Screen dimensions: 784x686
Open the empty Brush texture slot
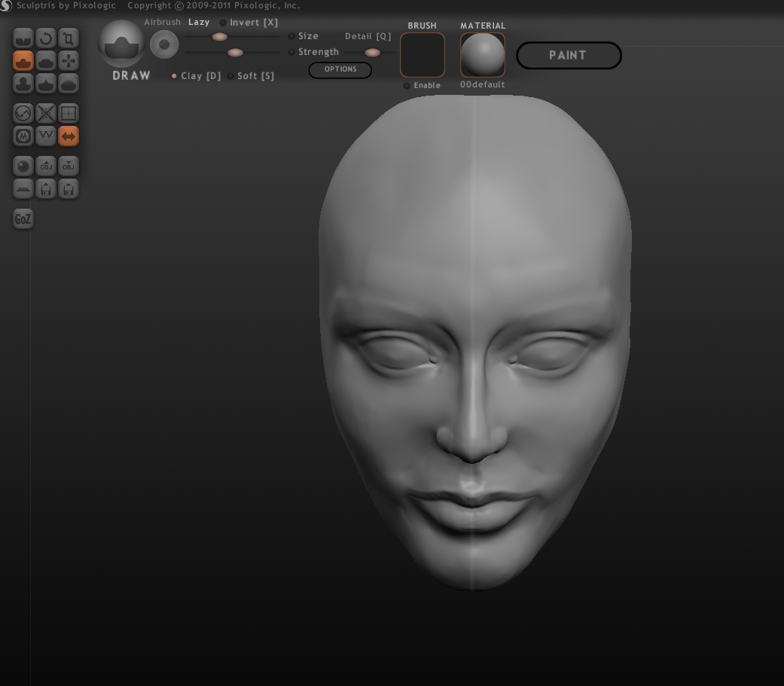pos(422,54)
